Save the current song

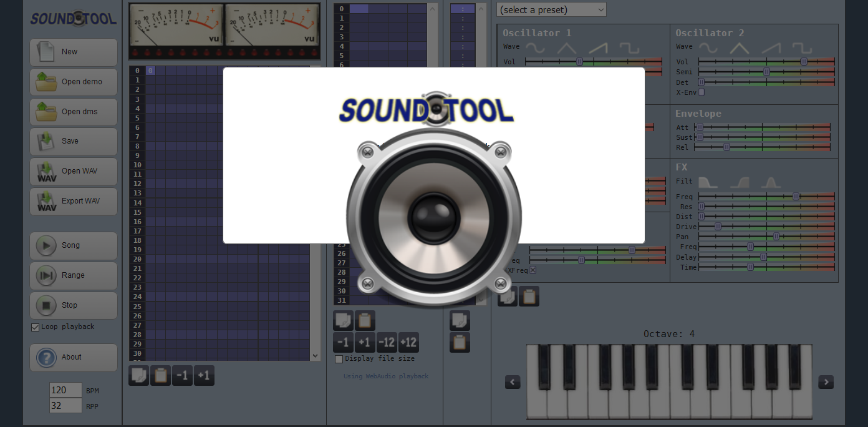click(x=74, y=142)
